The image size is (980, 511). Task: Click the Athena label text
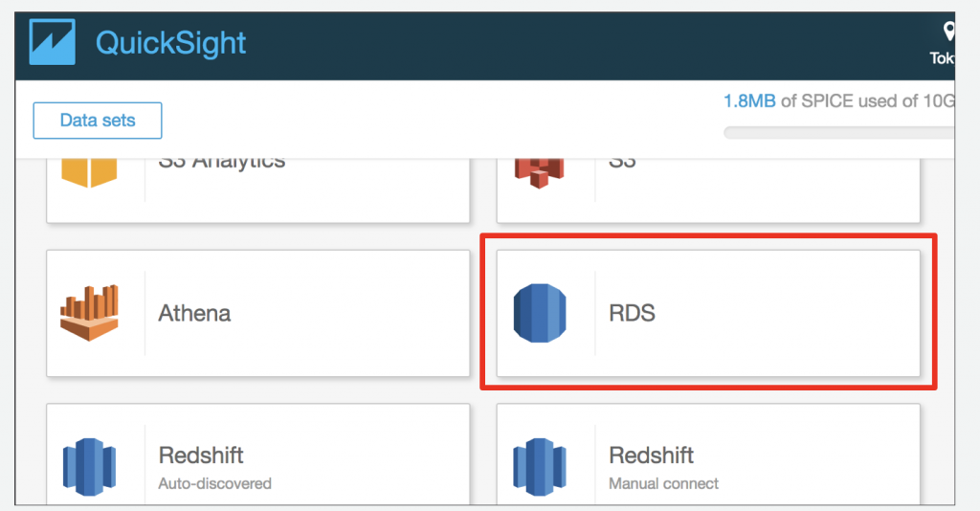(194, 313)
